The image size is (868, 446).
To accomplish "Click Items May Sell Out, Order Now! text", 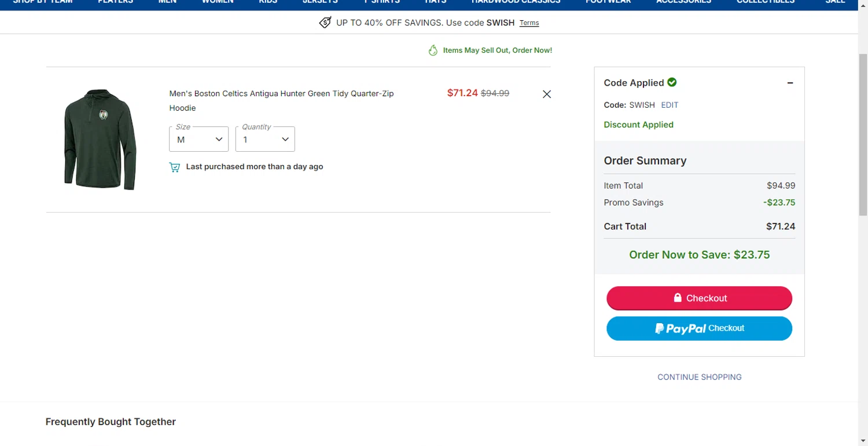I will pyautogui.click(x=498, y=50).
